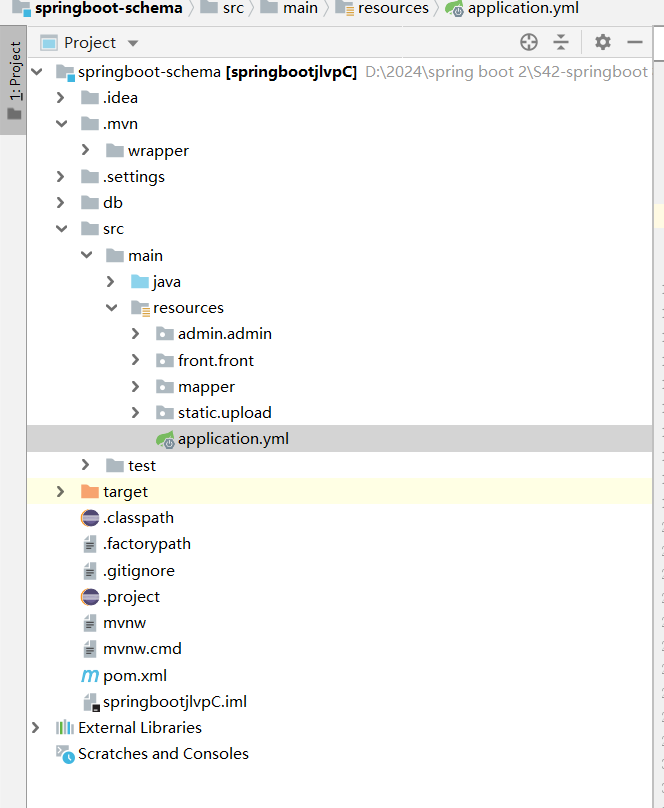Screen dimensions: 664x808
Task: Hide the Project tool window with minus icon
Action: (634, 42)
